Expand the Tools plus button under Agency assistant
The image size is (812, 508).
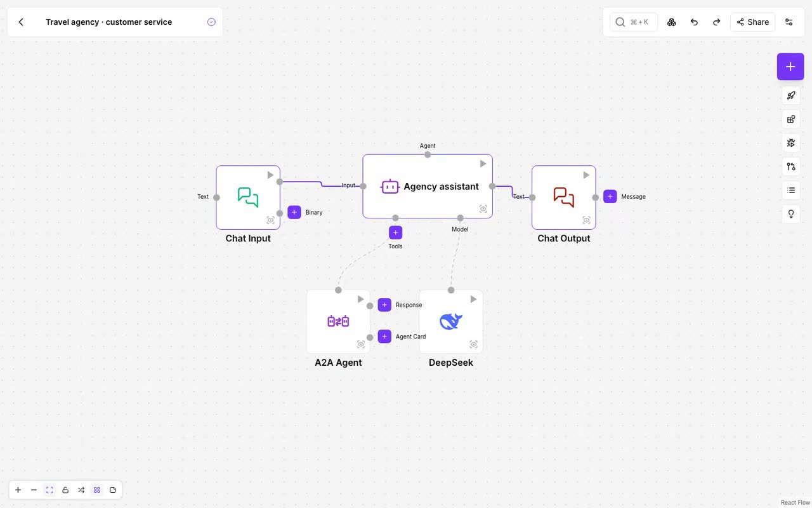(395, 232)
